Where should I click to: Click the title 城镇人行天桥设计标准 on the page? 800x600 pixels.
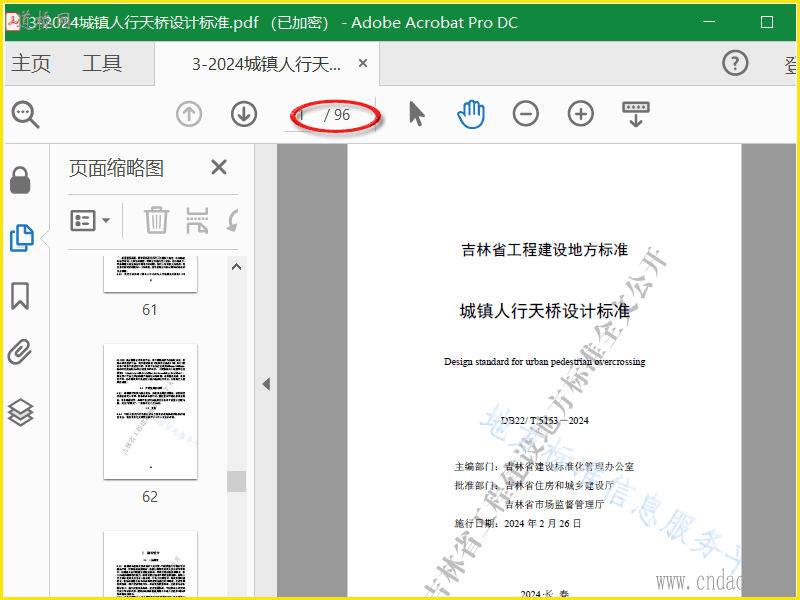click(544, 311)
